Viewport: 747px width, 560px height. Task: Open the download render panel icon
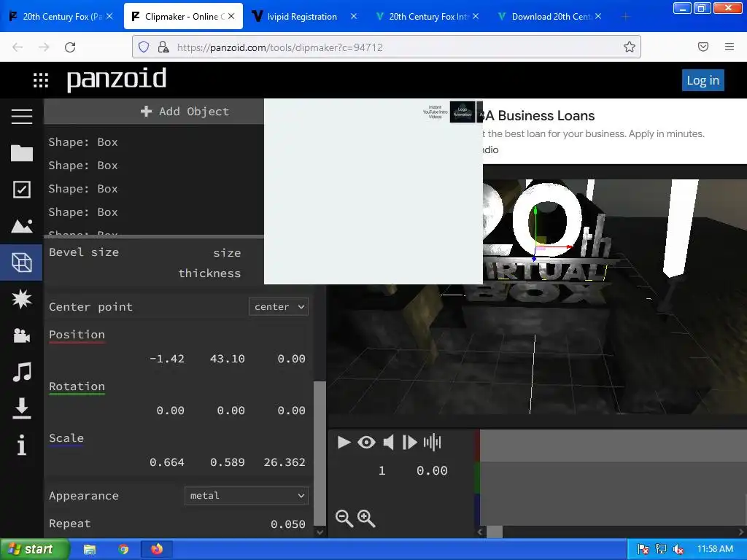coord(21,408)
